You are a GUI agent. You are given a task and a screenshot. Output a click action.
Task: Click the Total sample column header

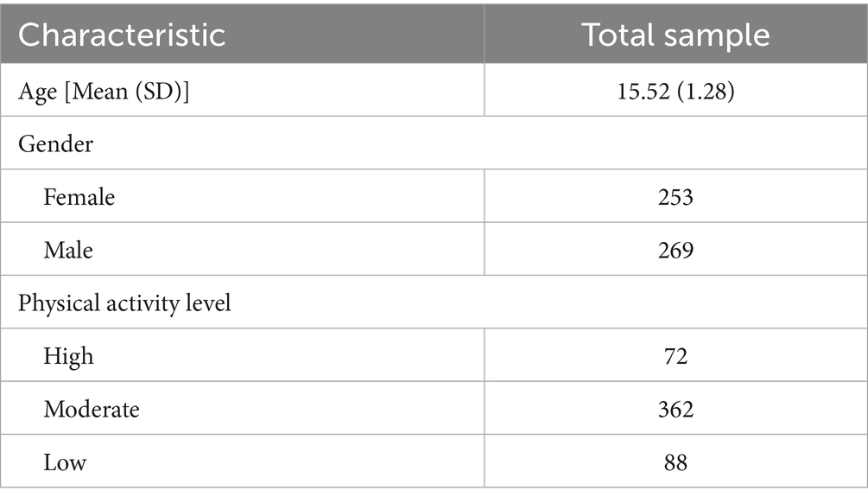pyautogui.click(x=675, y=35)
